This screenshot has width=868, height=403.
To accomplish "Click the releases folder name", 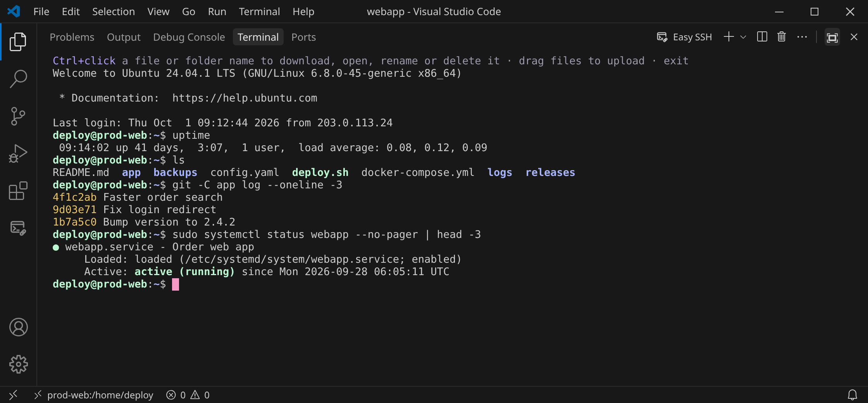I will (550, 172).
